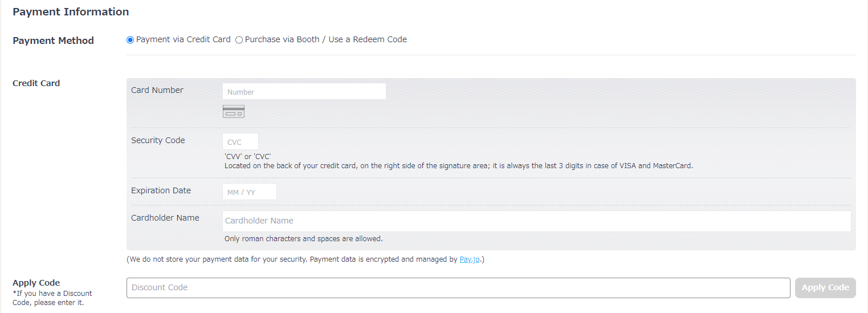Click the 'Only roman characters' hint text

coord(303,239)
